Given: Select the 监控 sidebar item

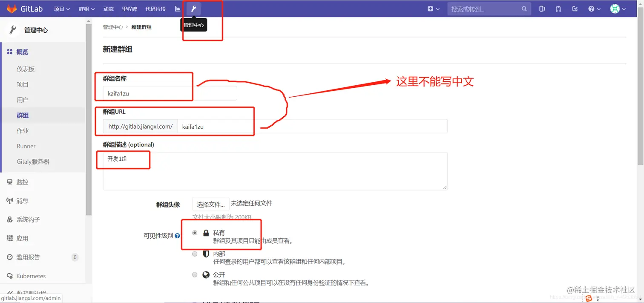Looking at the screenshot, I should pyautogui.click(x=23, y=182).
